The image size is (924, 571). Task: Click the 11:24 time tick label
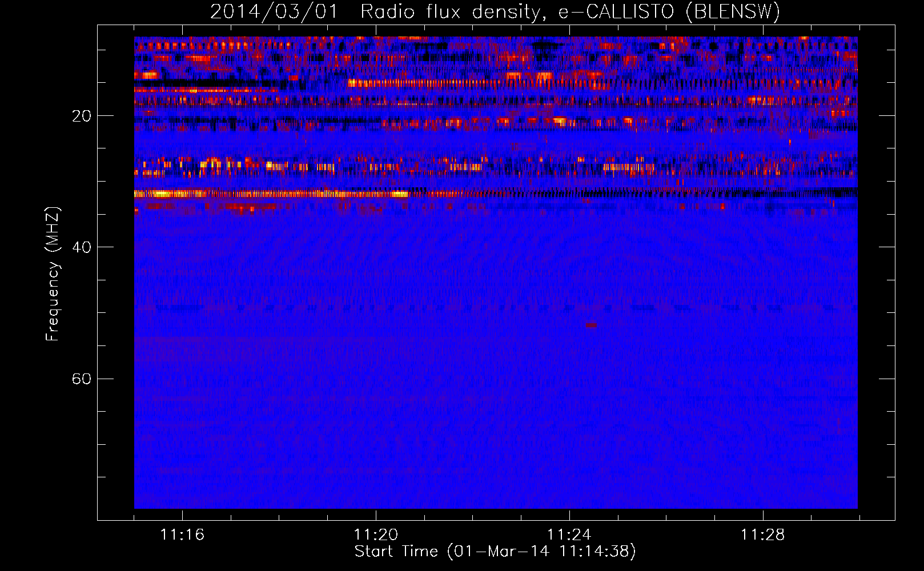pos(569,534)
